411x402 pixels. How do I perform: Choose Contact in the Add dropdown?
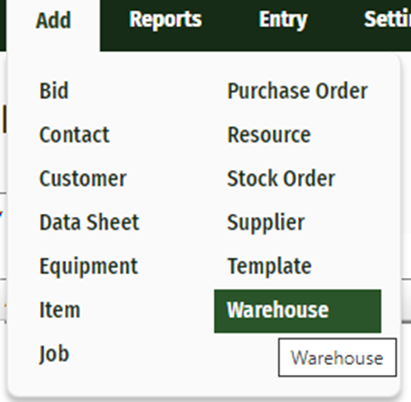74,135
